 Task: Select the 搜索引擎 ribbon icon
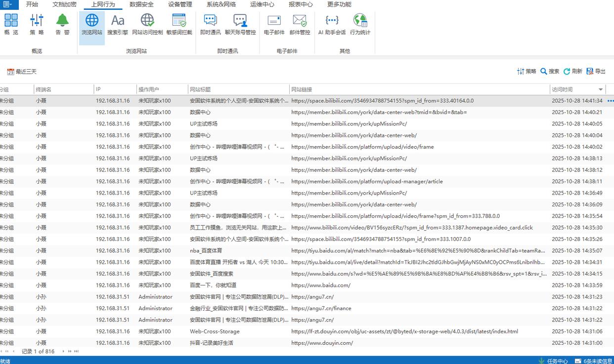coord(118,24)
